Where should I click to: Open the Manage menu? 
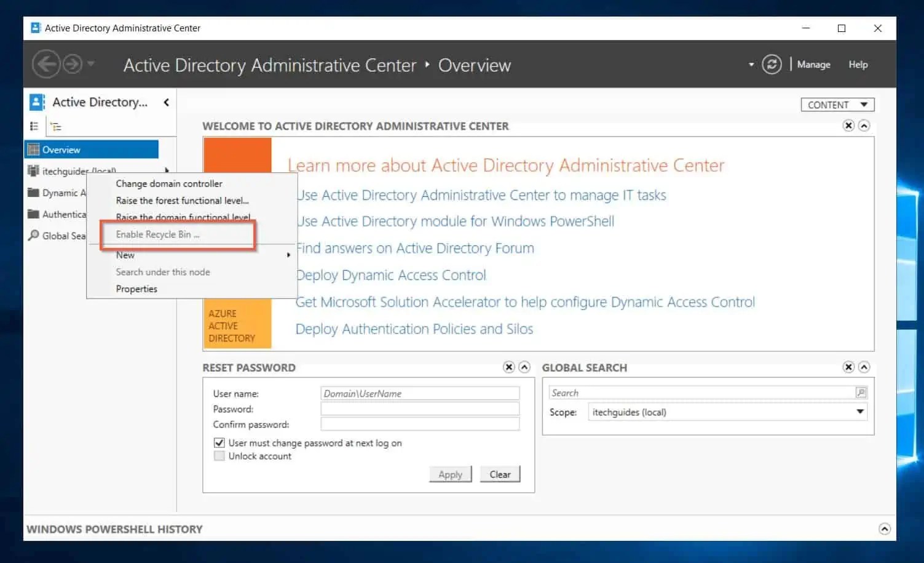[813, 64]
